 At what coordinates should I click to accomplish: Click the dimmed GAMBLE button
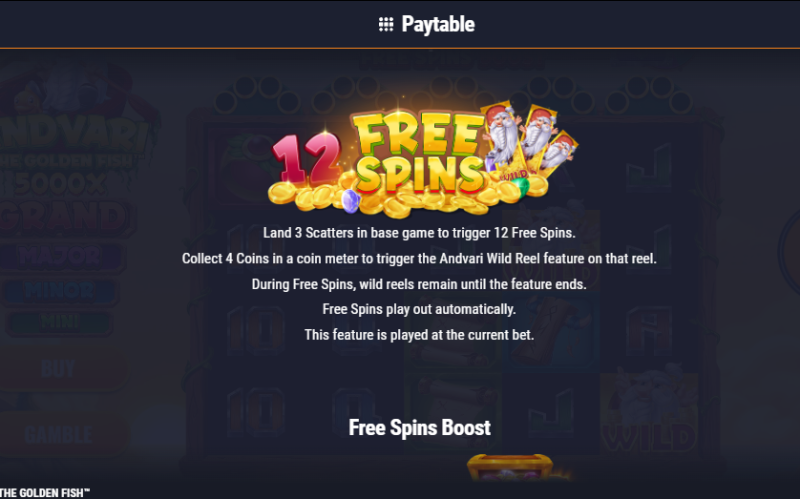(59, 435)
